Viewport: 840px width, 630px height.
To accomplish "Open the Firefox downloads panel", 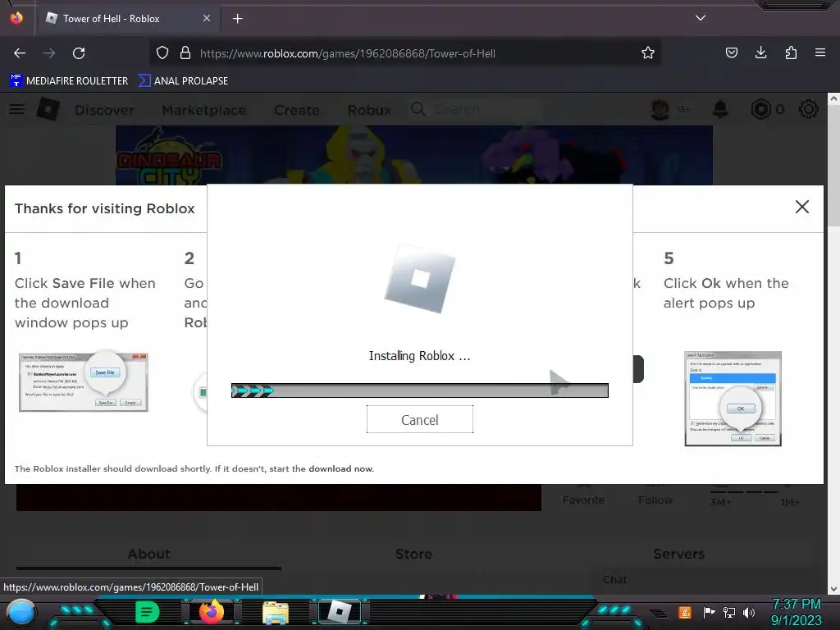I will [x=760, y=53].
